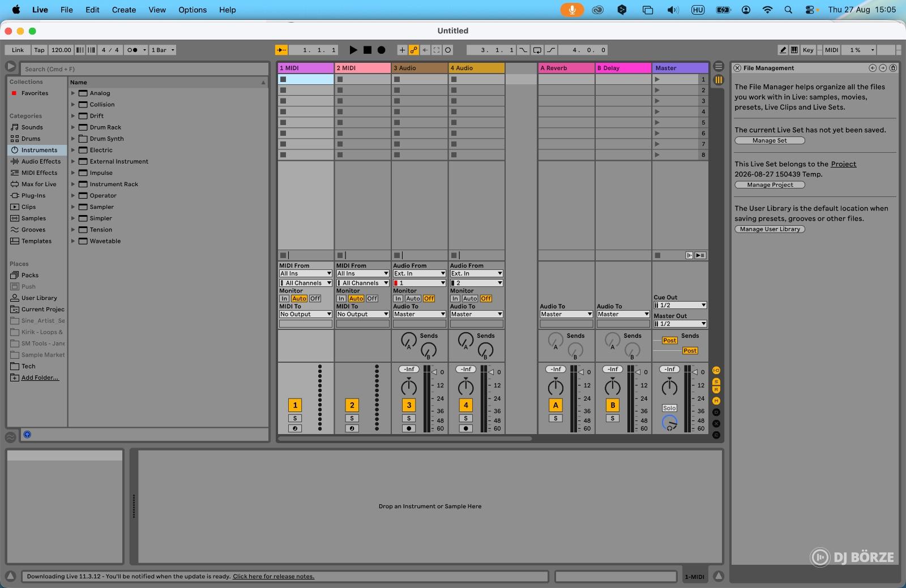Open No Output dropdown on 2 MIDI
Screen dimensions: 906x588
(362, 314)
